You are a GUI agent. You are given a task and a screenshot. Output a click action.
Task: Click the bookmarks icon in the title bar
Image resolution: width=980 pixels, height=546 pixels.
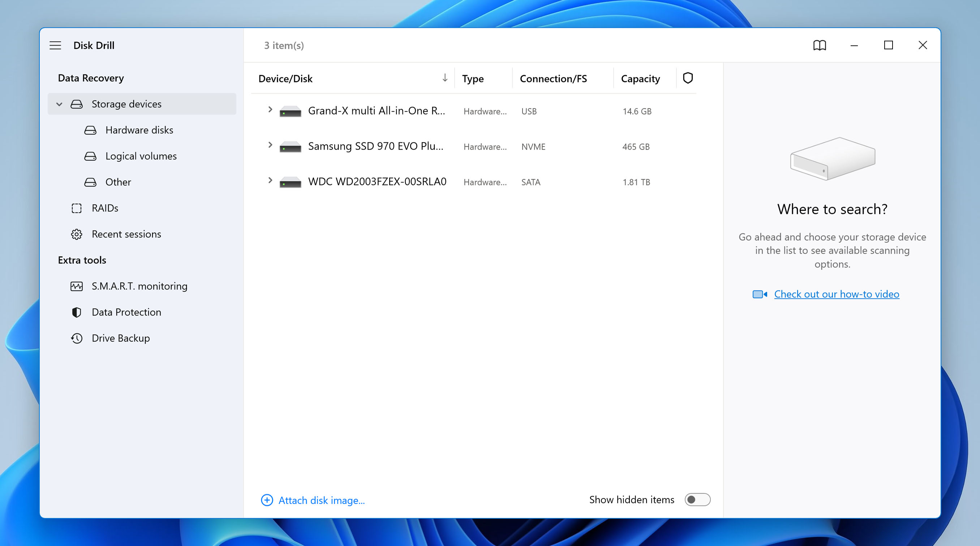819,45
